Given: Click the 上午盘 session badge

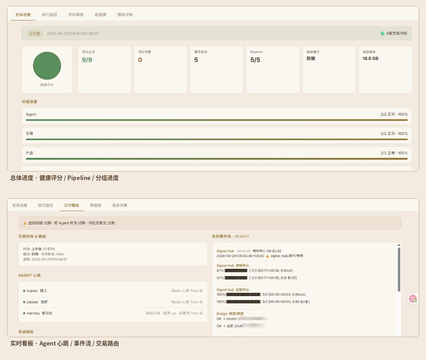Looking at the screenshot, I should (35, 34).
